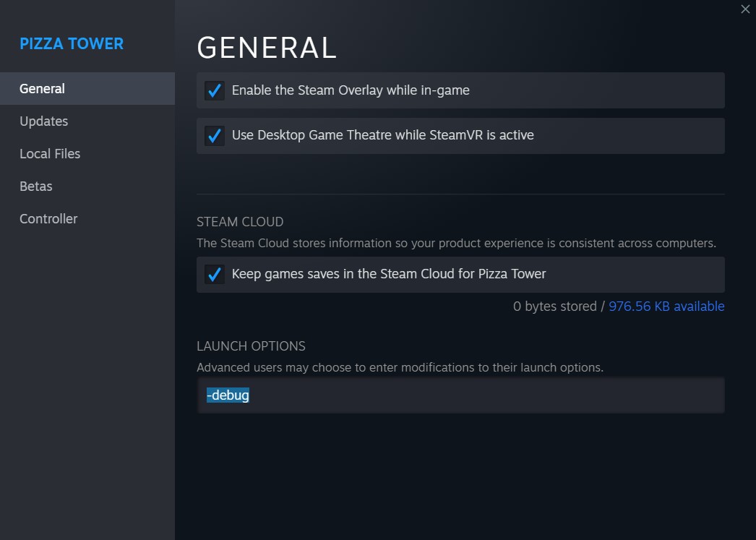Select the General tab in sidebar
Screen dimensions: 756x540
[x=42, y=89]
